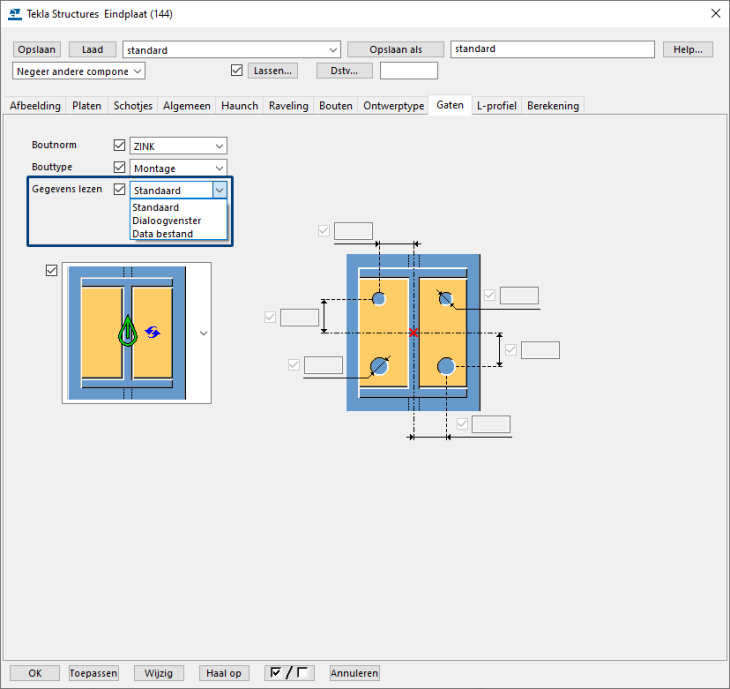730x689 pixels.
Task: Toggle the checkbox next to Lassen button
Action: 237,71
